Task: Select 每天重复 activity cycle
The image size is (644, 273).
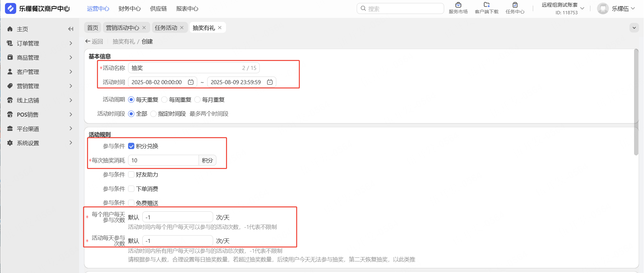Action: click(x=131, y=100)
